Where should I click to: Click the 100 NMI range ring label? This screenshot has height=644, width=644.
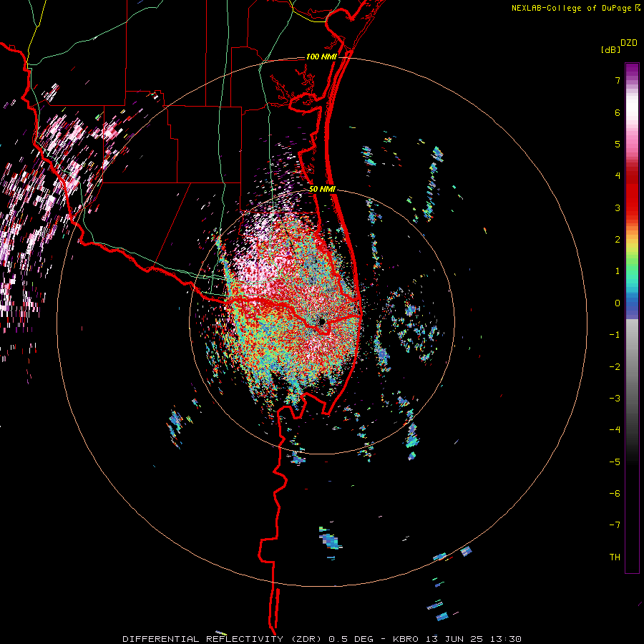(321, 57)
